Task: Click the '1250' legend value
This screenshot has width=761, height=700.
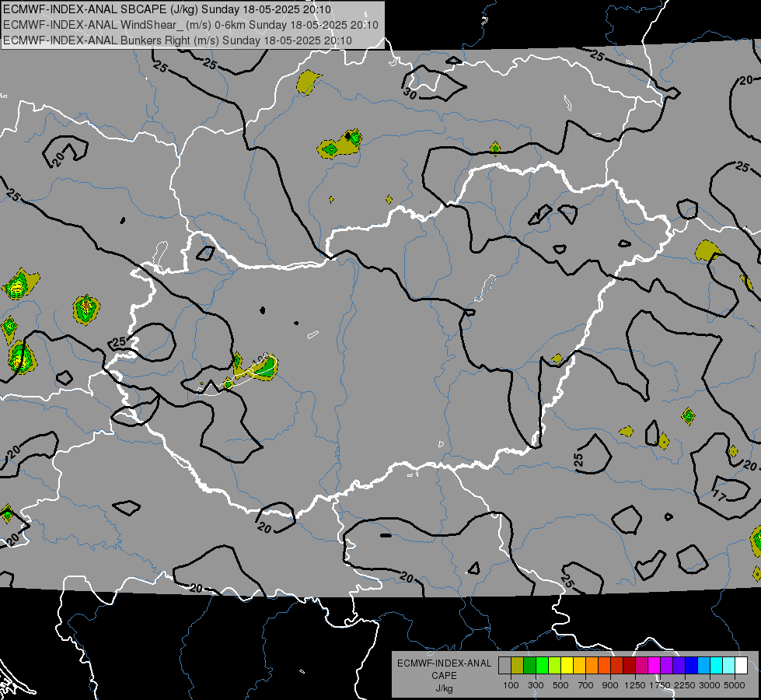Action: click(635, 685)
